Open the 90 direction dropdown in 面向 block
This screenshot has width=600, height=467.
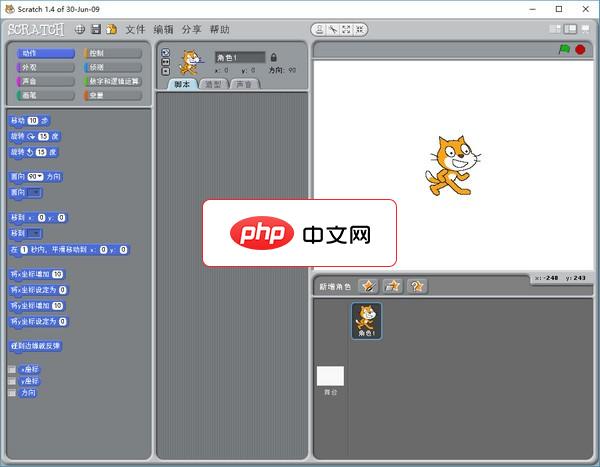[x=35, y=176]
